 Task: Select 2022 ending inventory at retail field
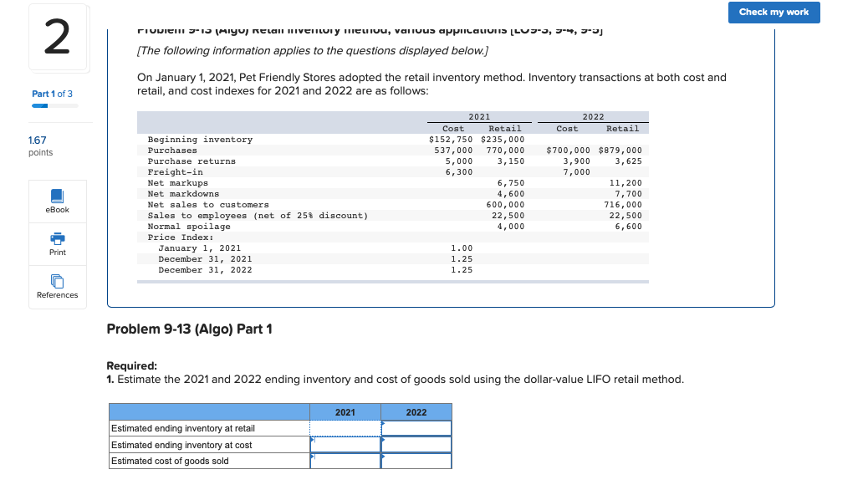point(416,428)
